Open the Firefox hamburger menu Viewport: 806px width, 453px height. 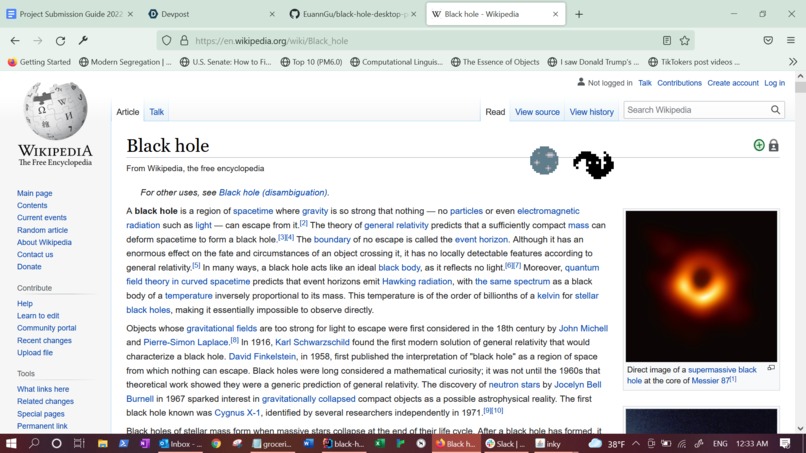791,40
